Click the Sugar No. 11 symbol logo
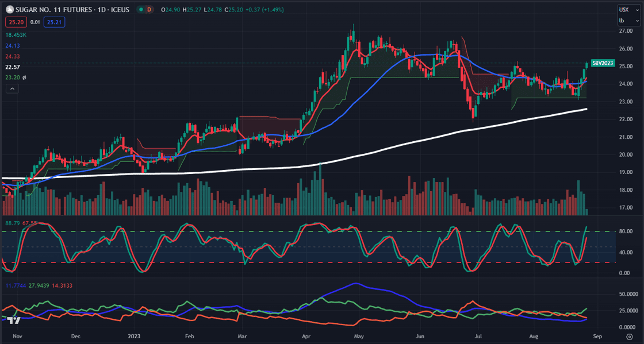 [9, 9]
